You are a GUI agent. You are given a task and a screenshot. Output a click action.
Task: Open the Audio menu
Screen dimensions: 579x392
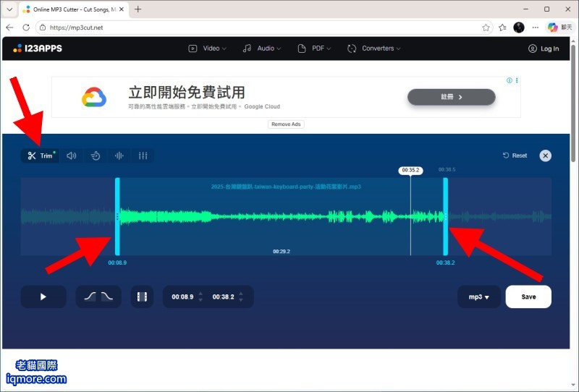(x=262, y=48)
